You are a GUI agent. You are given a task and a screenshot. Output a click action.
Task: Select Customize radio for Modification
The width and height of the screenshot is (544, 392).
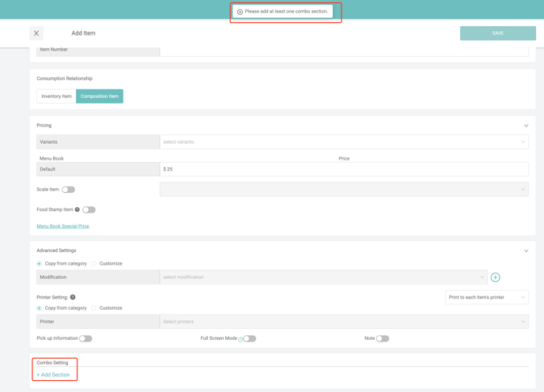(x=93, y=264)
